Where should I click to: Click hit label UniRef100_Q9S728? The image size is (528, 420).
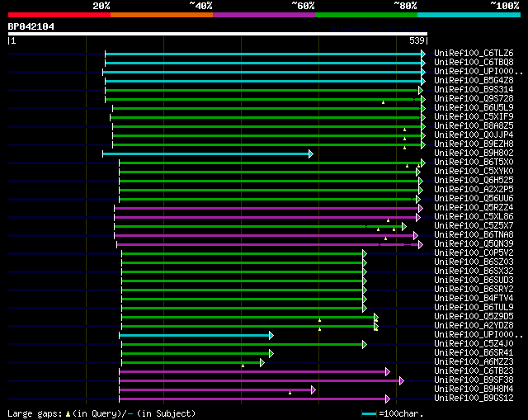pyautogui.click(x=474, y=99)
